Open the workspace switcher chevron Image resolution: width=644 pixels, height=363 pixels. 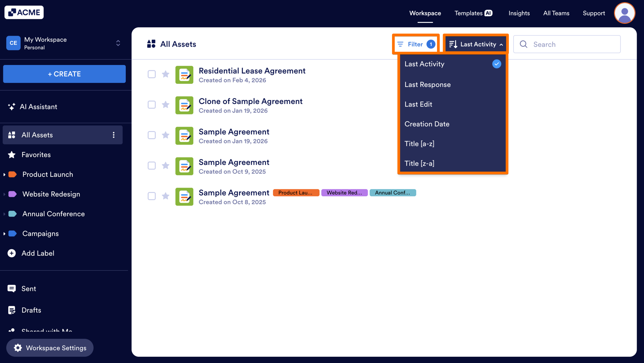tap(117, 43)
